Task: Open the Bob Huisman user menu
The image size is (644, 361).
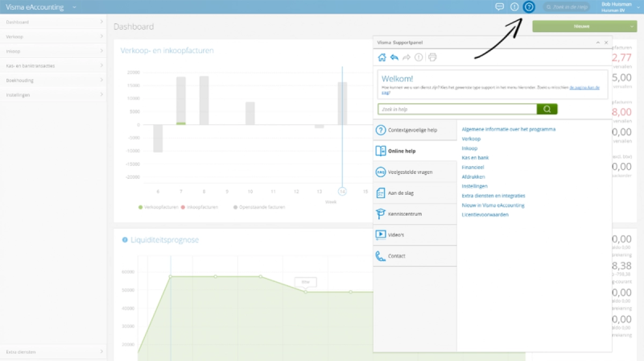Action: (621, 7)
